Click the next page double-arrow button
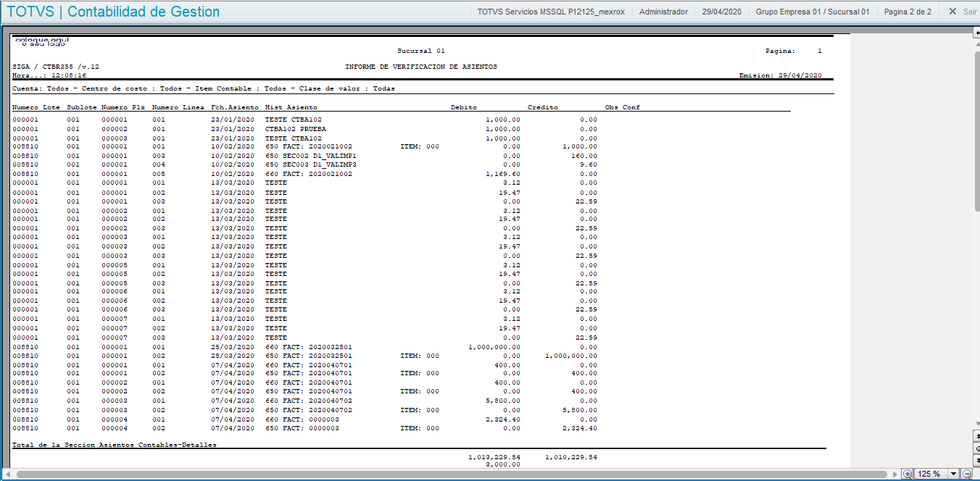This screenshot has height=481, width=980. click(976, 461)
